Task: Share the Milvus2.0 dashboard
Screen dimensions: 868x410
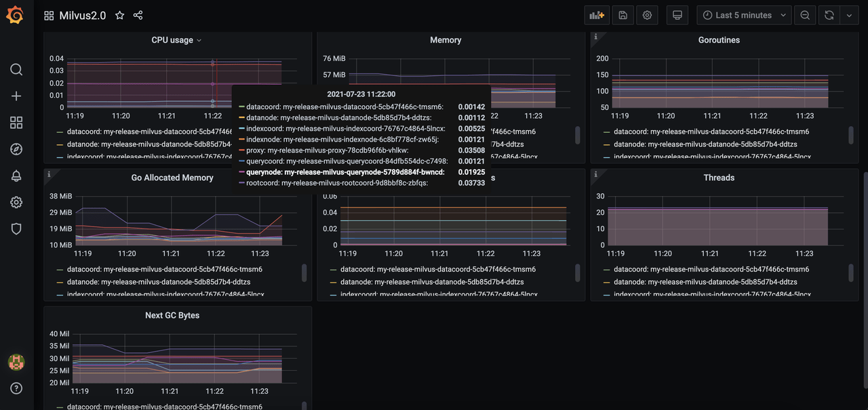Action: [x=136, y=15]
